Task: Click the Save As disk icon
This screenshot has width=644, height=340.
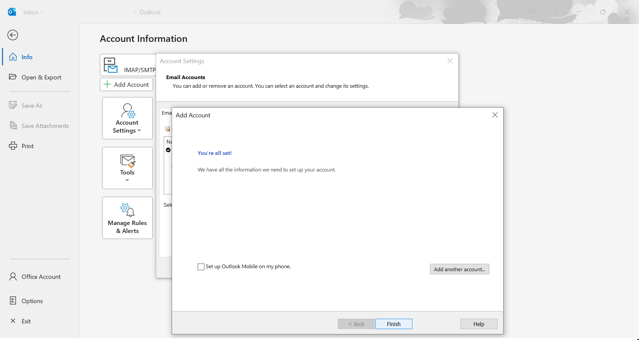Action: tap(13, 105)
